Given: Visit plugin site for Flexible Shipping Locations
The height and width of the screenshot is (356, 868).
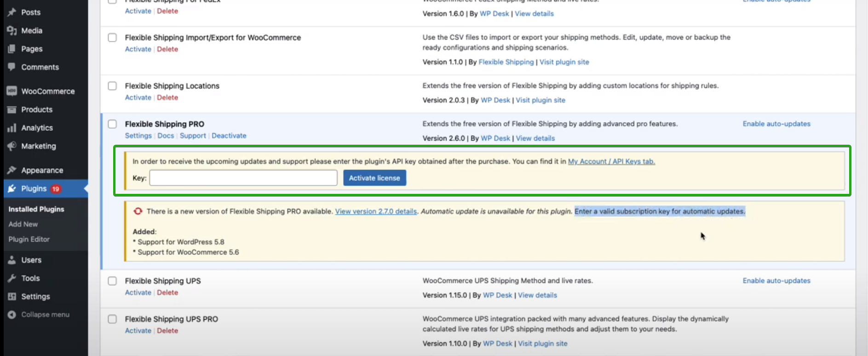Looking at the screenshot, I should click(540, 100).
